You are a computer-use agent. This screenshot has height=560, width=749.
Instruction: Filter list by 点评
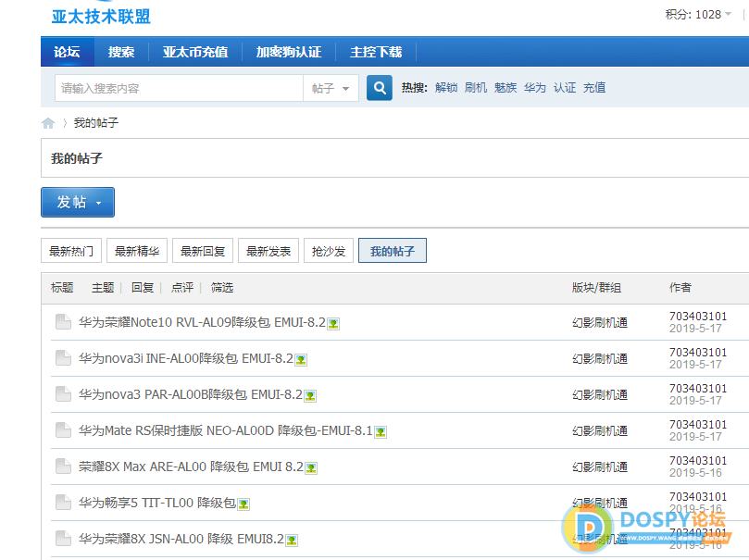point(182,287)
